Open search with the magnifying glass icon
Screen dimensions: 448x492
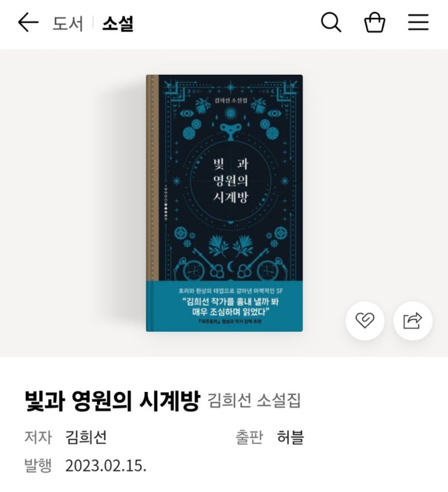pos(331,22)
